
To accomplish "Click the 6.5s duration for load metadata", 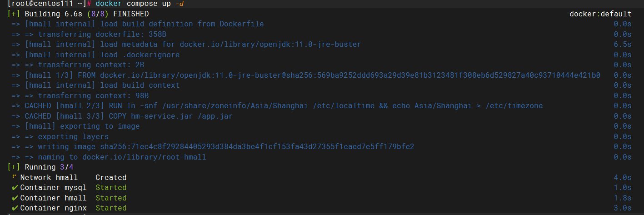I will click(x=622, y=45).
